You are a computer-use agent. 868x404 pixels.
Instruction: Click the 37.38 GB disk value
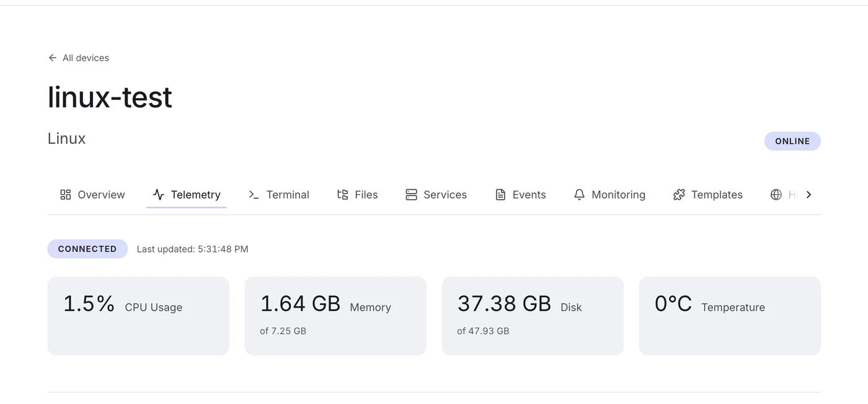point(504,303)
